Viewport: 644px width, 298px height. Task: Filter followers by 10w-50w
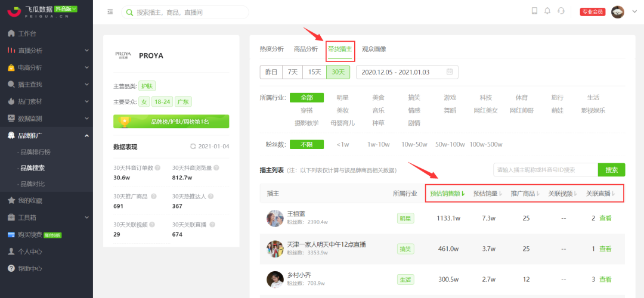point(414,144)
